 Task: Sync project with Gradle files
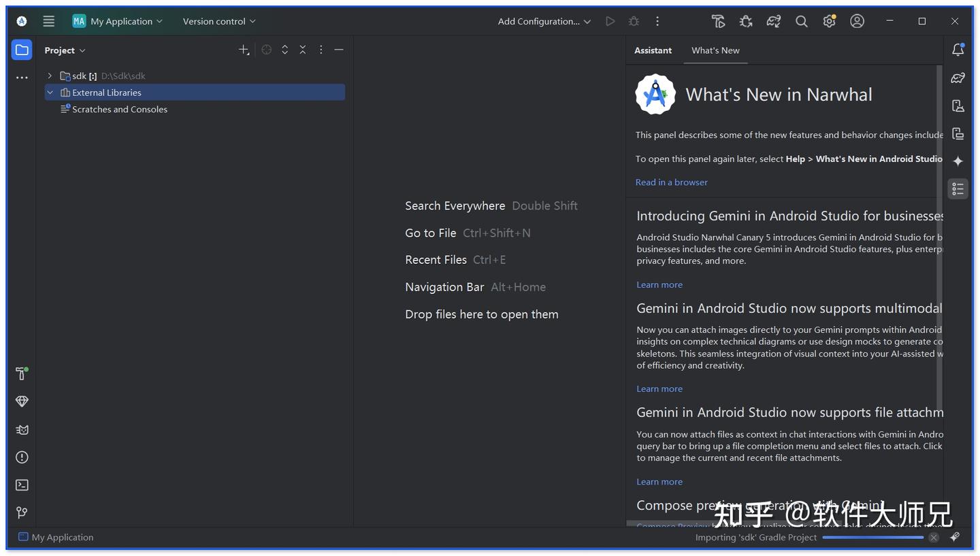774,21
